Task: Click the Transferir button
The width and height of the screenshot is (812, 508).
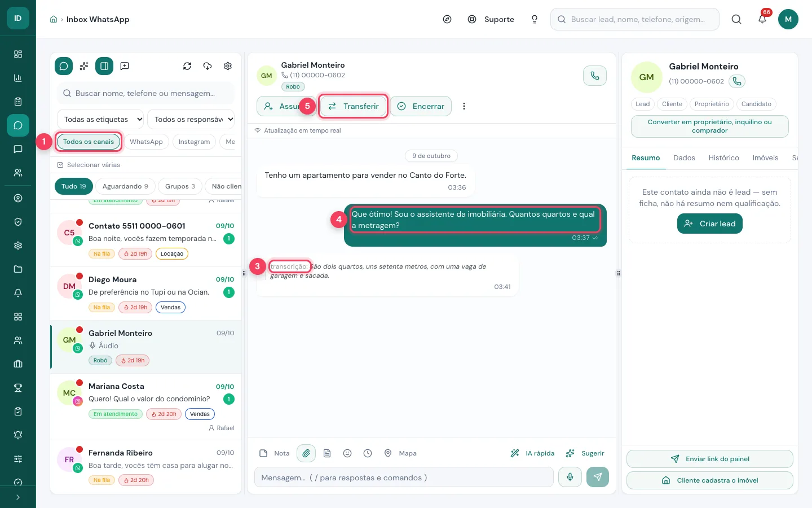Action: point(354,106)
